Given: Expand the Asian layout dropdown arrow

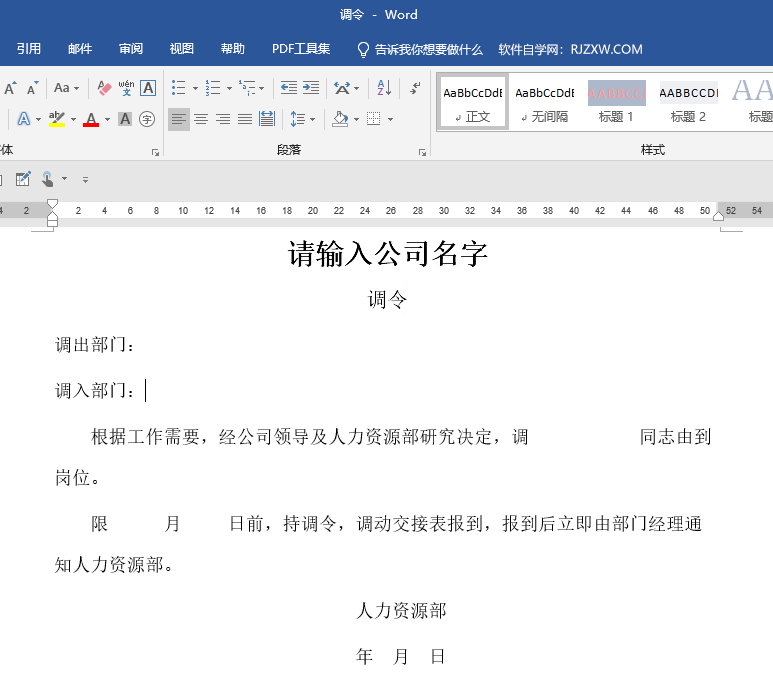Looking at the screenshot, I should (x=356, y=89).
